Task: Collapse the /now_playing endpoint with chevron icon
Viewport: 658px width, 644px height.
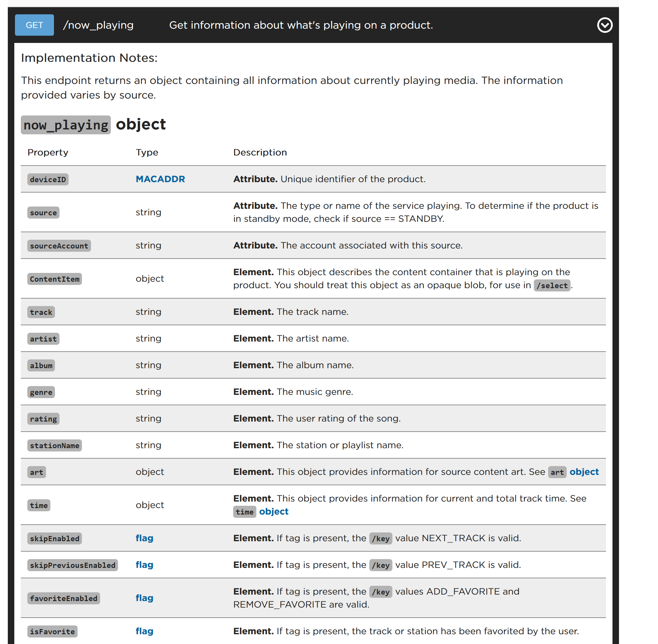Action: pyautogui.click(x=604, y=25)
